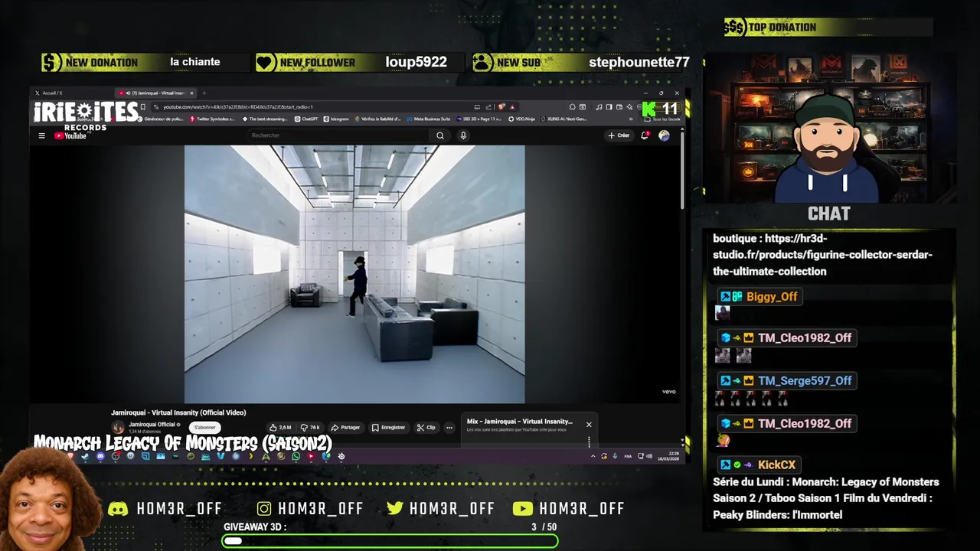
Task: Play or pause the Virtual Insanity video
Action: [x=354, y=274]
